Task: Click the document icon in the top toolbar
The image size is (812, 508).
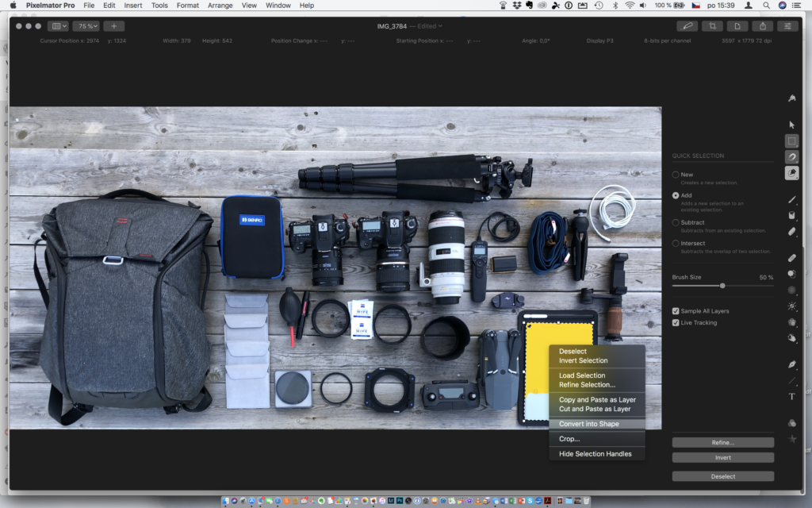Action: [737, 26]
